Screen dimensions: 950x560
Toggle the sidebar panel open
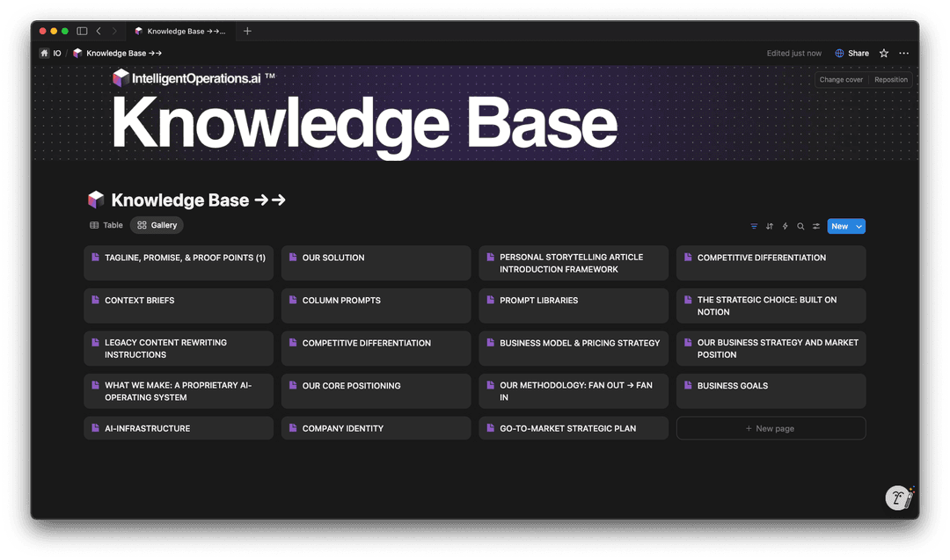[81, 30]
